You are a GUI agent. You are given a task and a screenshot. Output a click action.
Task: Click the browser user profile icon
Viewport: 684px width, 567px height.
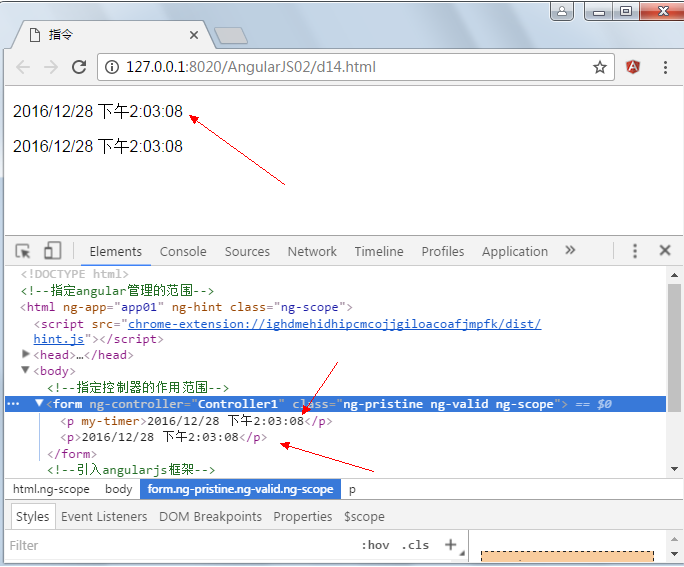pos(564,11)
